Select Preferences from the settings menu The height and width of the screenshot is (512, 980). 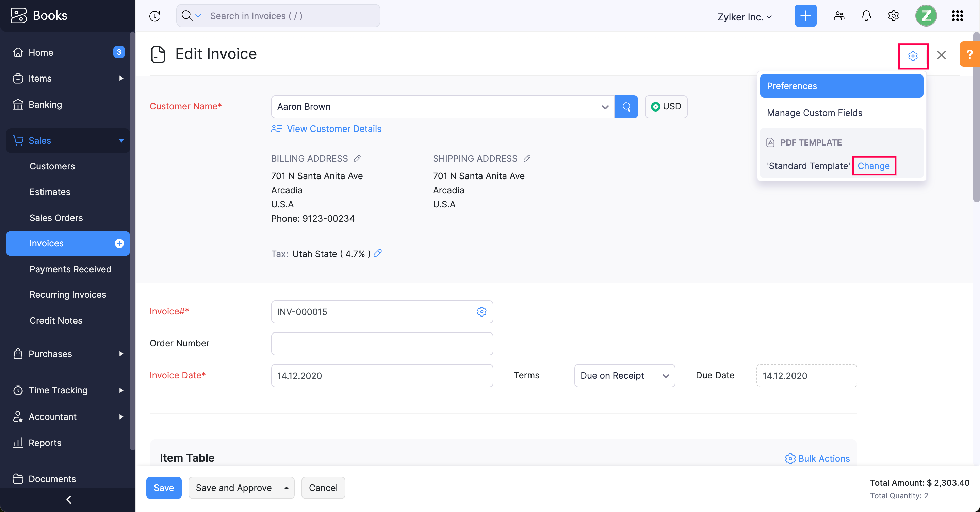tap(841, 86)
